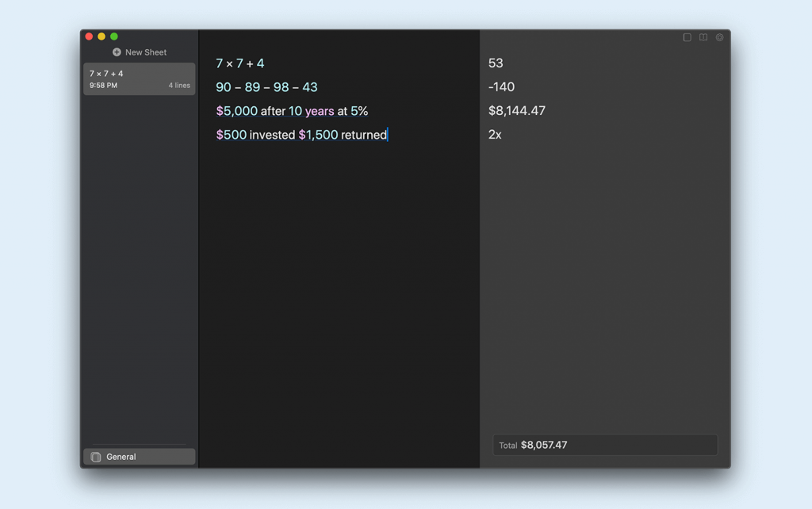
Task: Close the window with the red button
Action: [89, 36]
